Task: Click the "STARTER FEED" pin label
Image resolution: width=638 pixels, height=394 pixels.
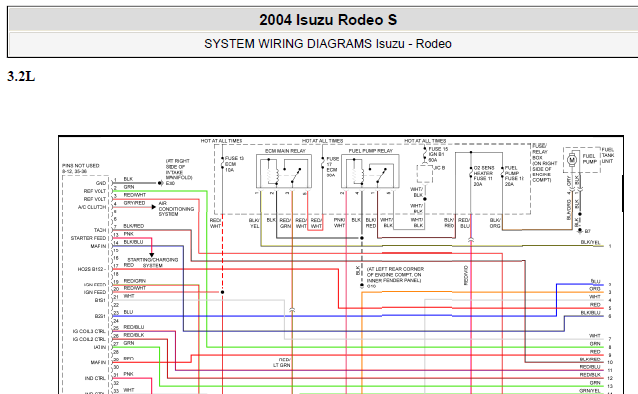Action: coord(88,238)
